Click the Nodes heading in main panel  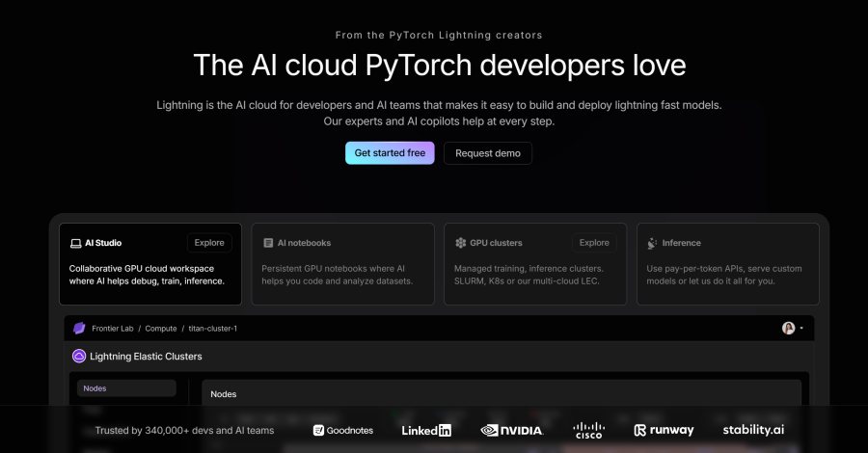click(223, 394)
